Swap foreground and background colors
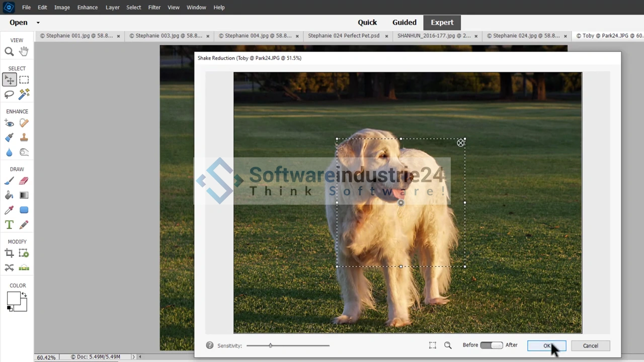Screen dimensions: 644x362 (24, 295)
